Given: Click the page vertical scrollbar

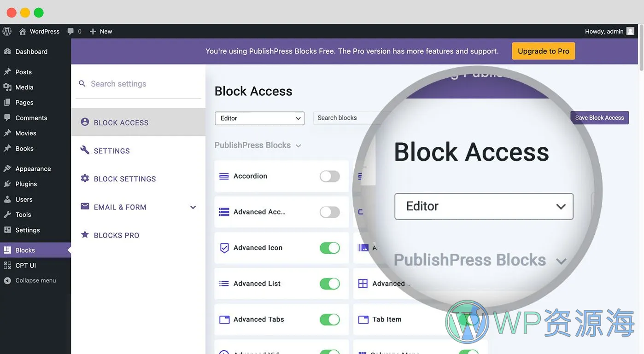Looking at the screenshot, I should (x=641, y=47).
